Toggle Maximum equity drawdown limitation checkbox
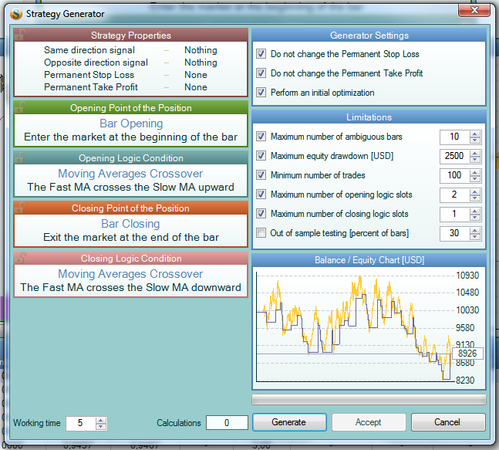 click(x=261, y=156)
